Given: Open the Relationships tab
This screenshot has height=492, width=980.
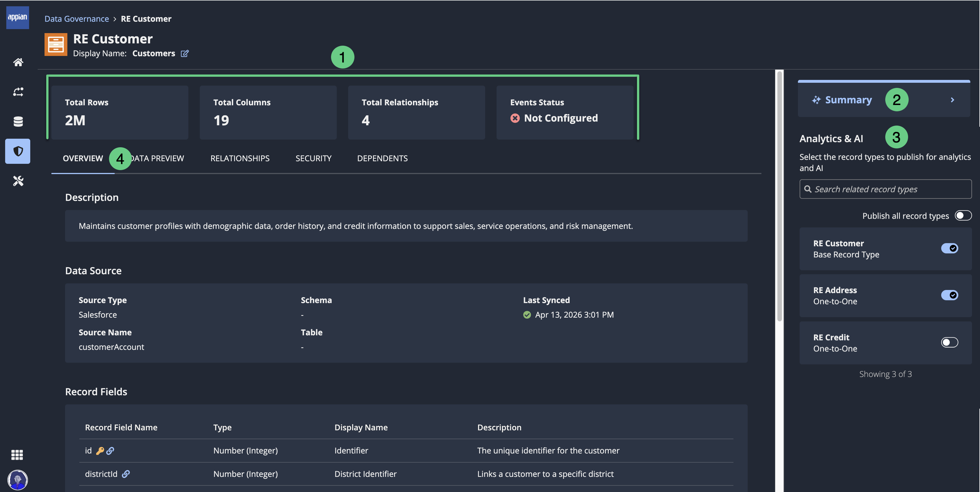Looking at the screenshot, I should tap(240, 158).
